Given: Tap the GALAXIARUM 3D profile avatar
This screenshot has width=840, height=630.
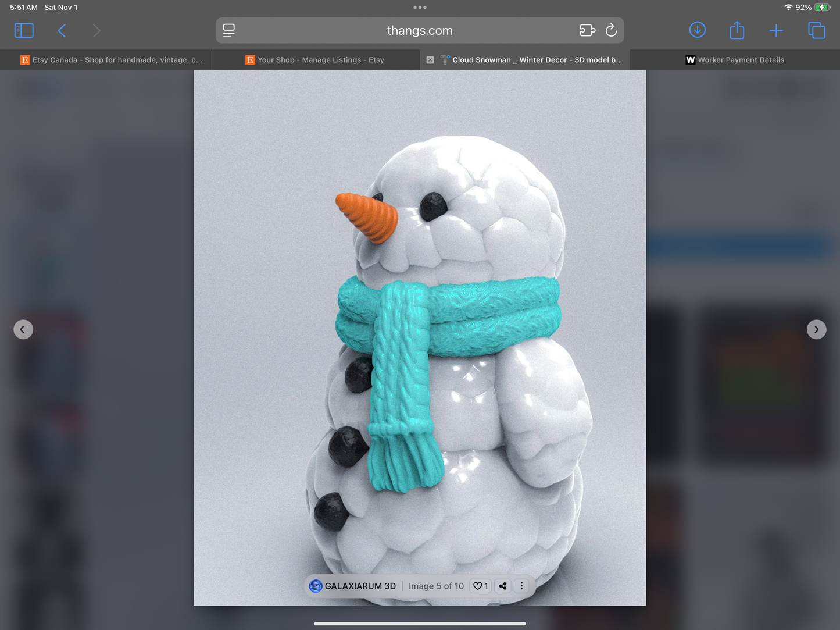Looking at the screenshot, I should click(316, 586).
